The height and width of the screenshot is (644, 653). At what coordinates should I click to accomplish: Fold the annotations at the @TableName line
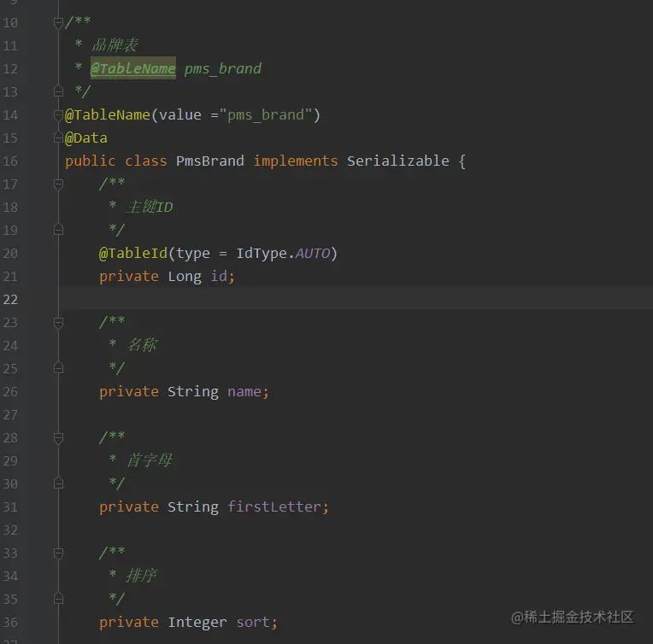pyautogui.click(x=58, y=115)
